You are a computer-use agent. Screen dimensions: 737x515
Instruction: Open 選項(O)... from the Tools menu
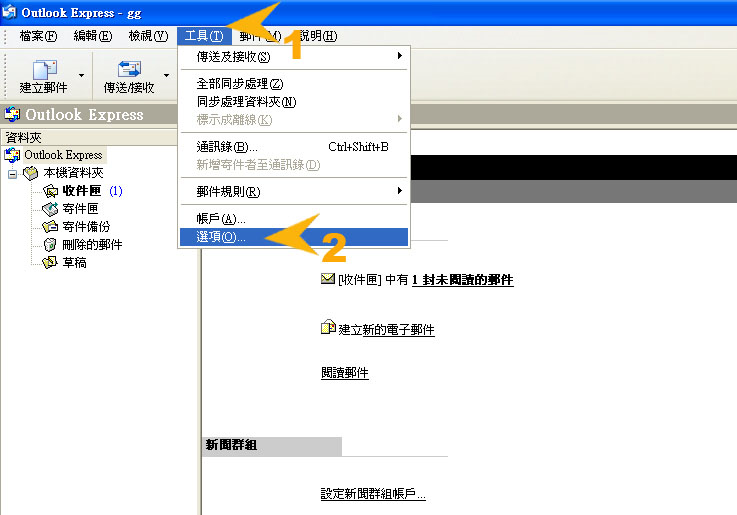[294, 237]
